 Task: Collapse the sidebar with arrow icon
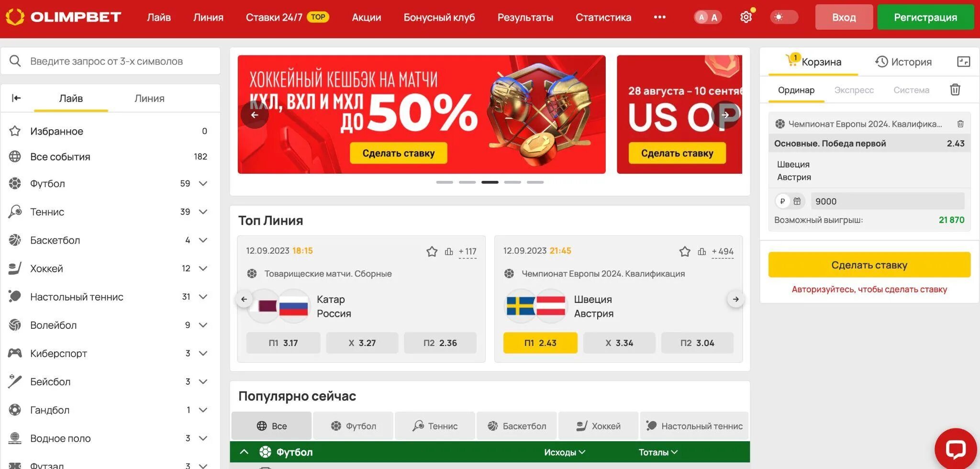[x=16, y=98]
